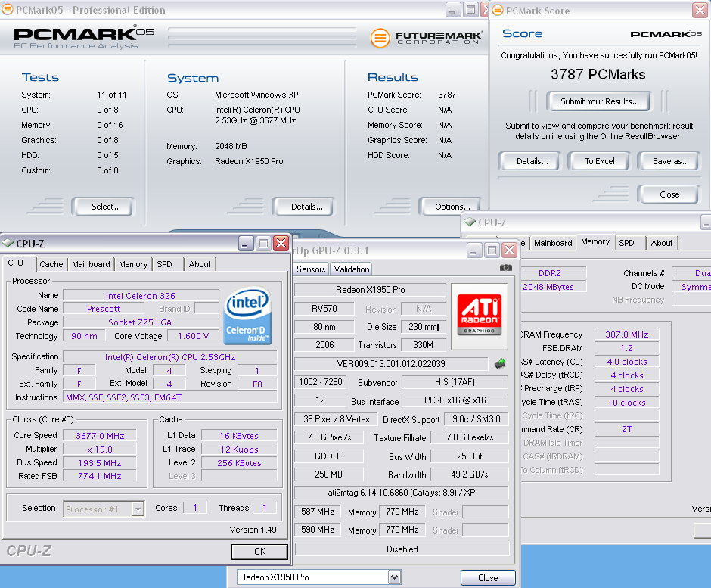Image resolution: width=711 pixels, height=588 pixels.
Task: Click GPU-Z Bandwidth 49.2 GB/s field
Action: [469, 474]
